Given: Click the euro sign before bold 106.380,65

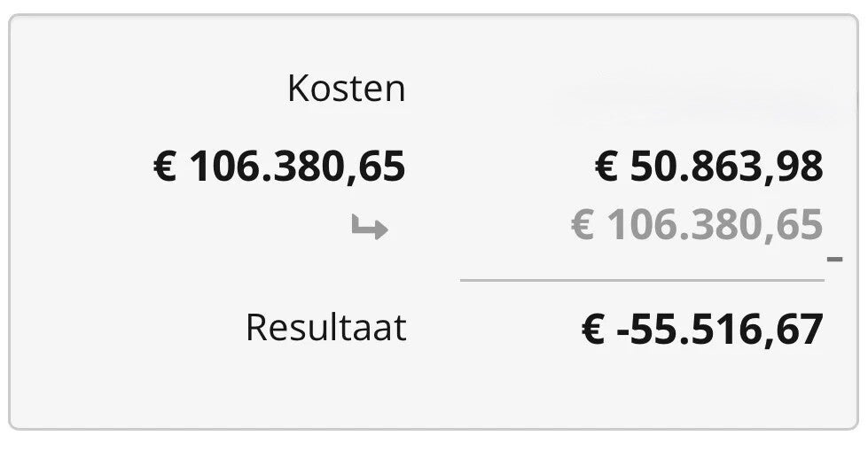Looking at the screenshot, I should point(166,167).
